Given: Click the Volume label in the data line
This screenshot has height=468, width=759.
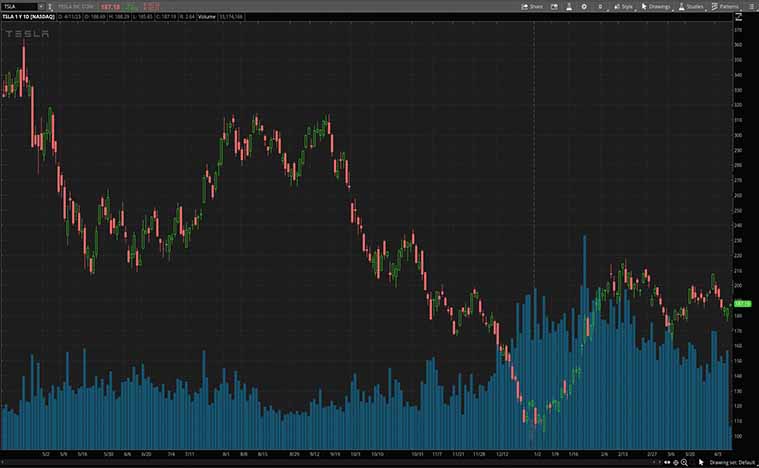Looking at the screenshot, I should pyautogui.click(x=207, y=17).
